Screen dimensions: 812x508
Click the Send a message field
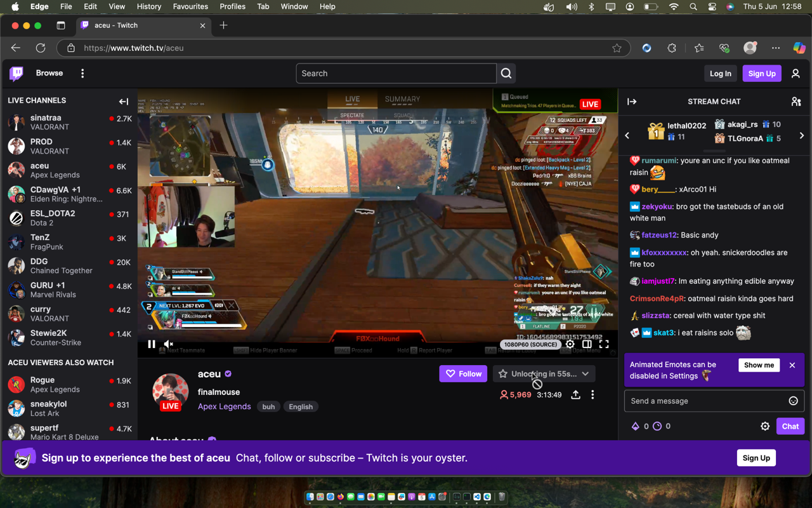(x=714, y=401)
